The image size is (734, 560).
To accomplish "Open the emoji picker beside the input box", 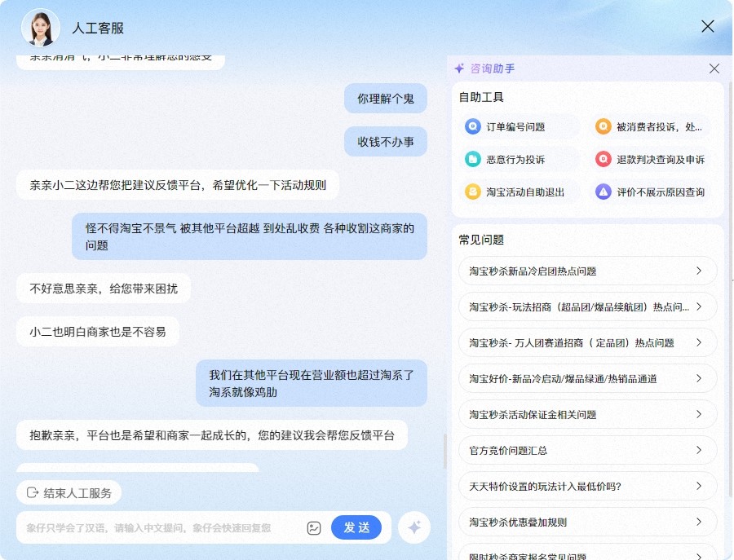I will pos(314,527).
